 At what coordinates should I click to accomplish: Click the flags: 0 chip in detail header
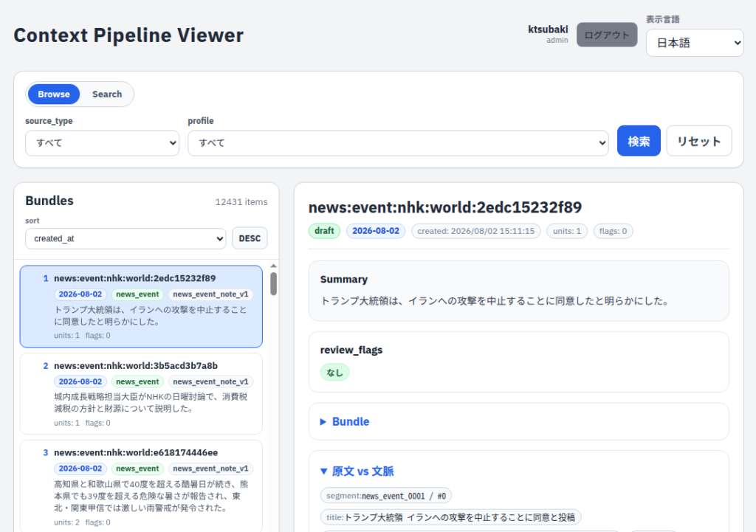coord(613,231)
